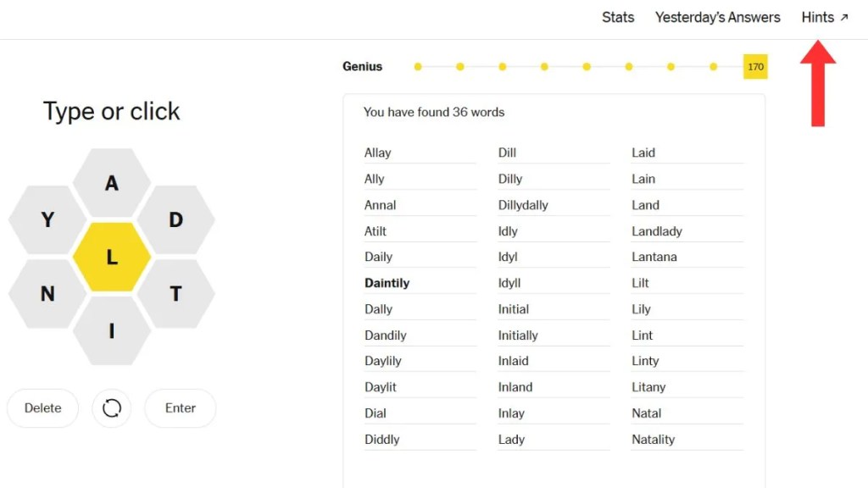This screenshot has width=868, height=488.
Task: Select the letter A hexagon tile
Action: 111,181
